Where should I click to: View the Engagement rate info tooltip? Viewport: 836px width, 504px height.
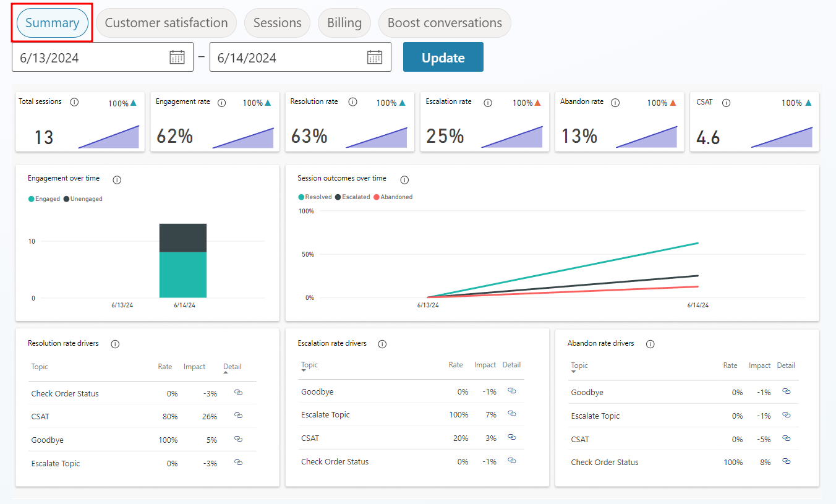pyautogui.click(x=221, y=102)
